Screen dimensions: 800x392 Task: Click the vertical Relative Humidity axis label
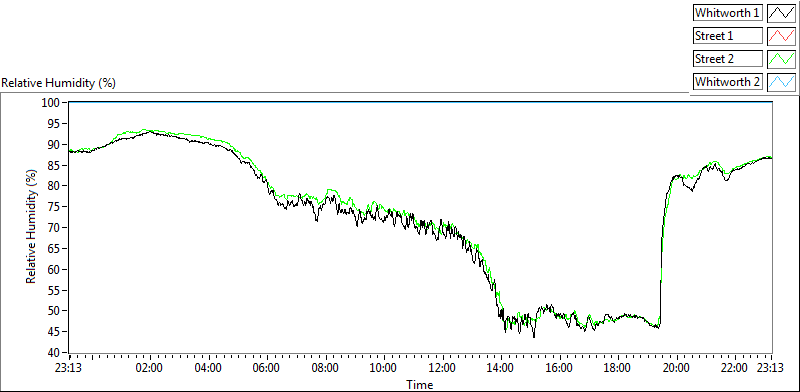pyautogui.click(x=32, y=228)
